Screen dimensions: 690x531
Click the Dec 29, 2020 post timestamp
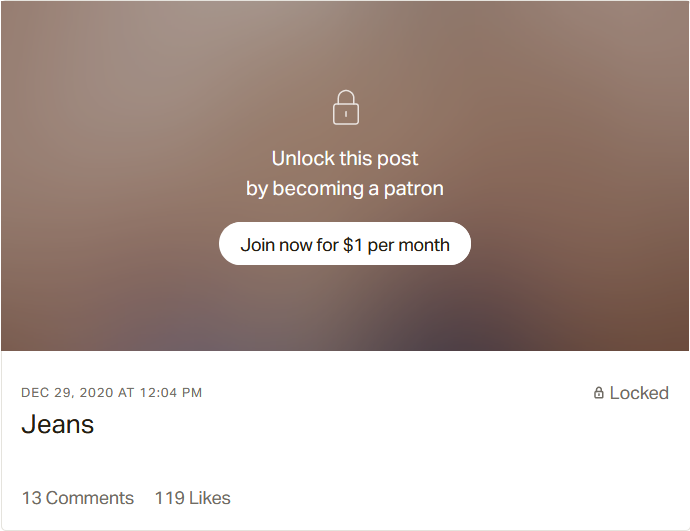tap(111, 393)
